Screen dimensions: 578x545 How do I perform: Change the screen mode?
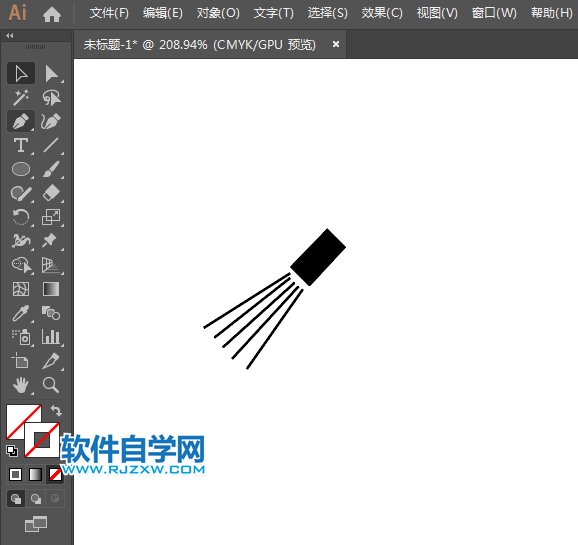coord(36,524)
